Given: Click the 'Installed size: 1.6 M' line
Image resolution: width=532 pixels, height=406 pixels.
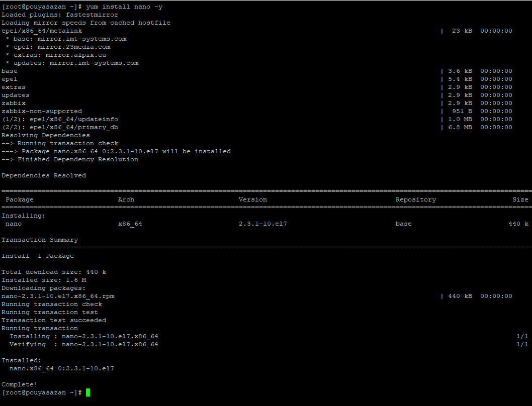Looking at the screenshot, I should [x=44, y=280].
